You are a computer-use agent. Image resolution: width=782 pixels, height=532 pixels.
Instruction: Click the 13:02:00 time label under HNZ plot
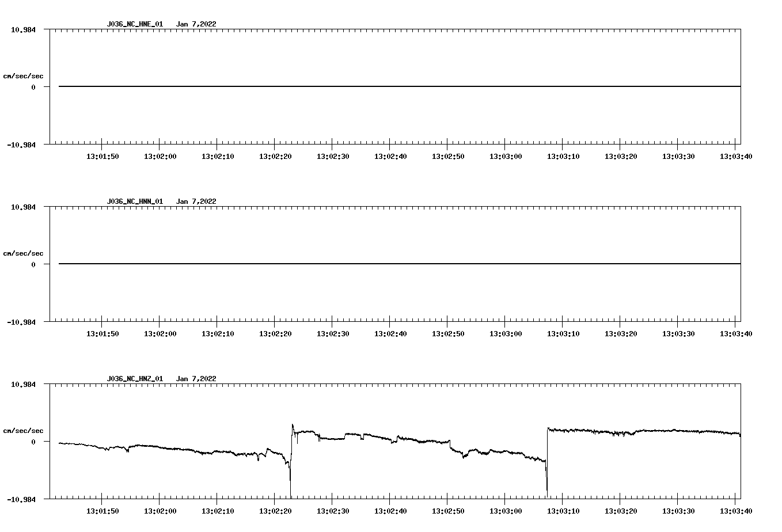160,511
